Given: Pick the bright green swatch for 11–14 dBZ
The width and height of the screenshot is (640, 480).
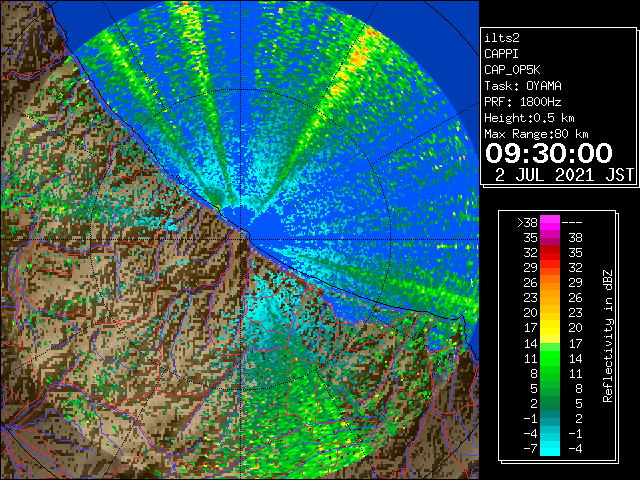Looking at the screenshot, I should [550, 358].
